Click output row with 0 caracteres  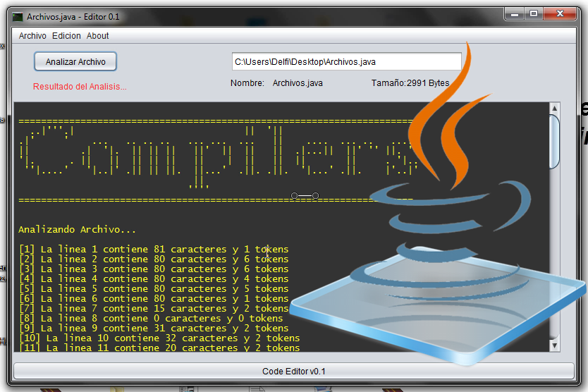click(x=151, y=319)
